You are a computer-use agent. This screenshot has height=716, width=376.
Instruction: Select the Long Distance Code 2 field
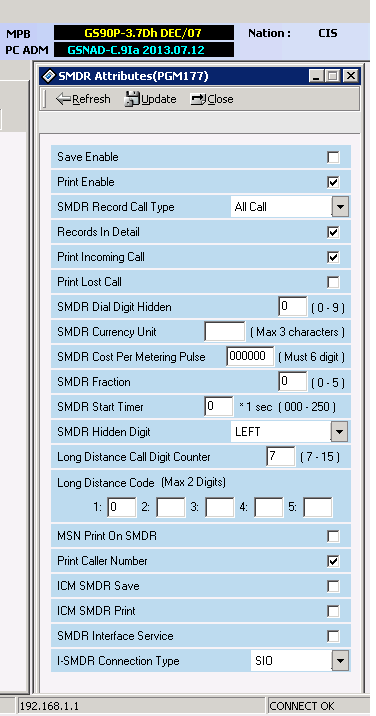tap(171, 507)
